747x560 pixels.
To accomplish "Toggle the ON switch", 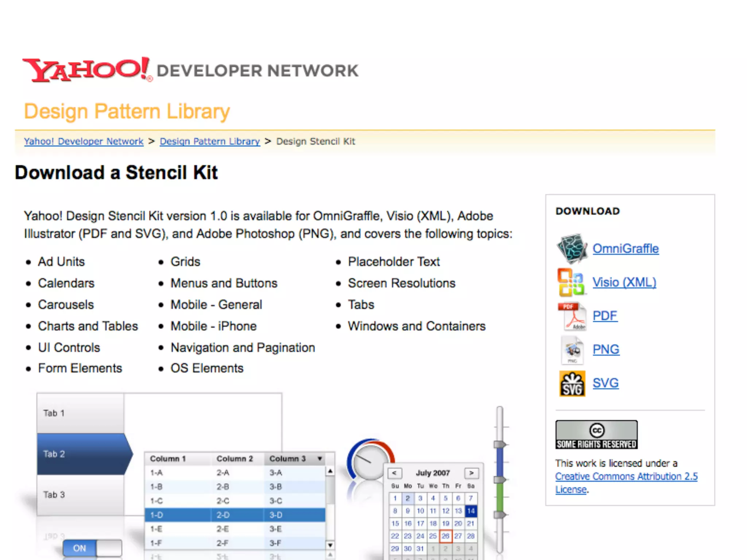I will [92, 548].
